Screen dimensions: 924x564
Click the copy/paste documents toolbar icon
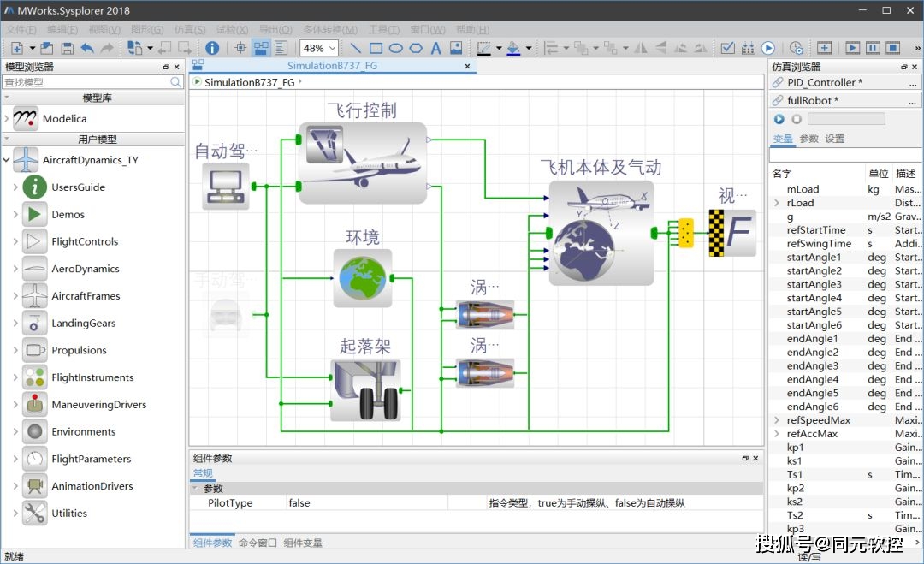click(x=134, y=48)
